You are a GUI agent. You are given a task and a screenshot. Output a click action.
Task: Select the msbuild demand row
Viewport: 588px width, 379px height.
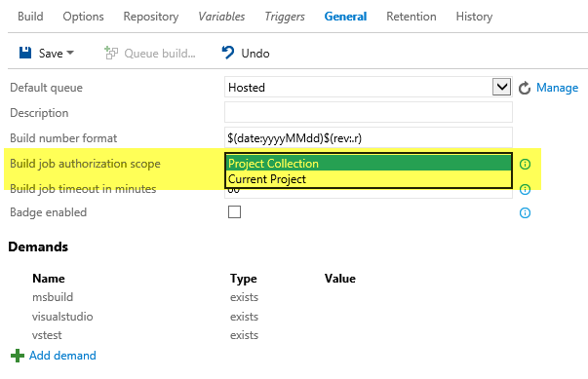[53, 297]
